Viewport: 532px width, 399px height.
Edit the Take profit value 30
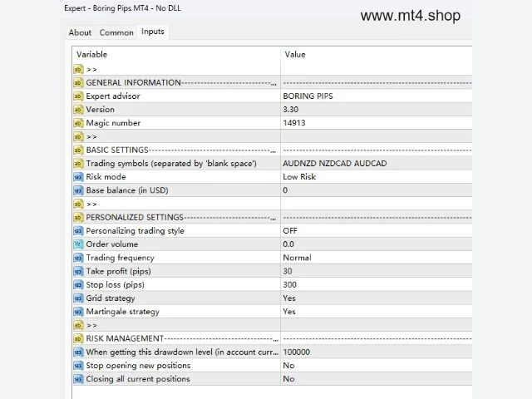coord(288,271)
